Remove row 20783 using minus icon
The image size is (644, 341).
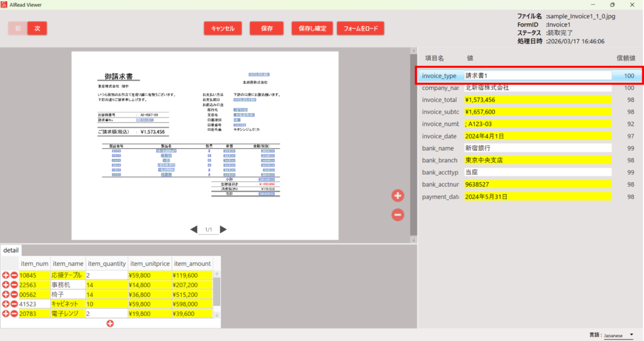tap(14, 313)
